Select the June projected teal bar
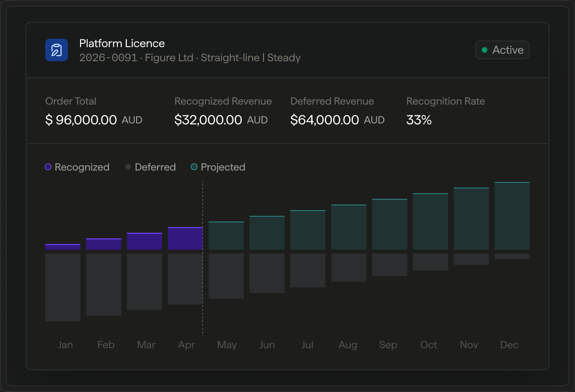The height and width of the screenshot is (392, 575). (x=267, y=233)
